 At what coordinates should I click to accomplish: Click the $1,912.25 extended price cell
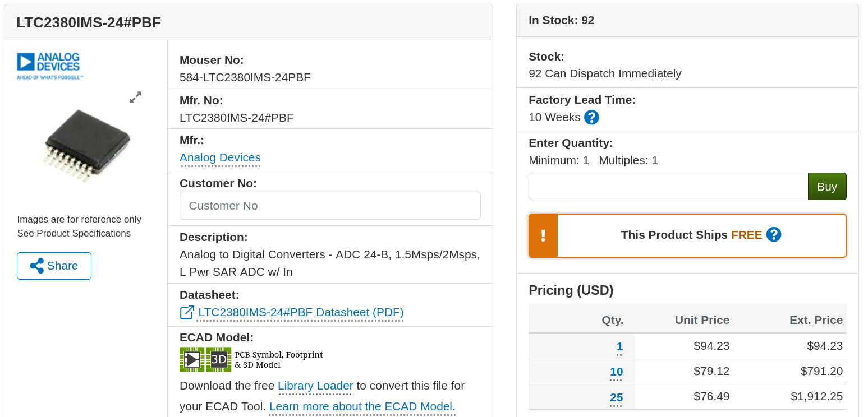click(817, 396)
